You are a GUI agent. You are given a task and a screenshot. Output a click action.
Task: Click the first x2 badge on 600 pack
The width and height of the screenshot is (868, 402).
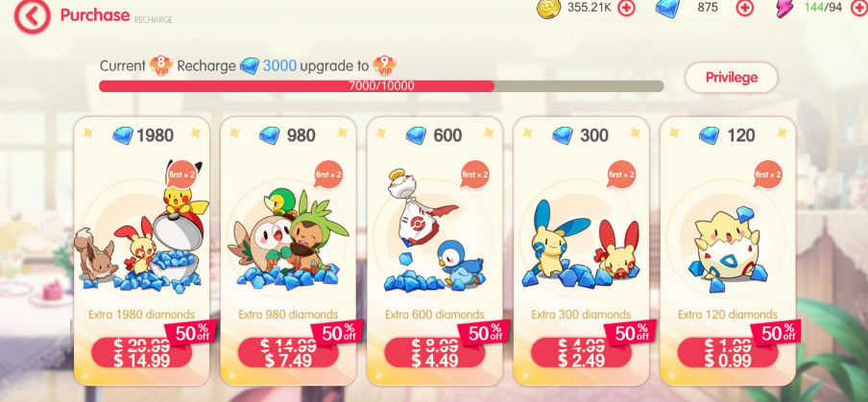(x=475, y=175)
